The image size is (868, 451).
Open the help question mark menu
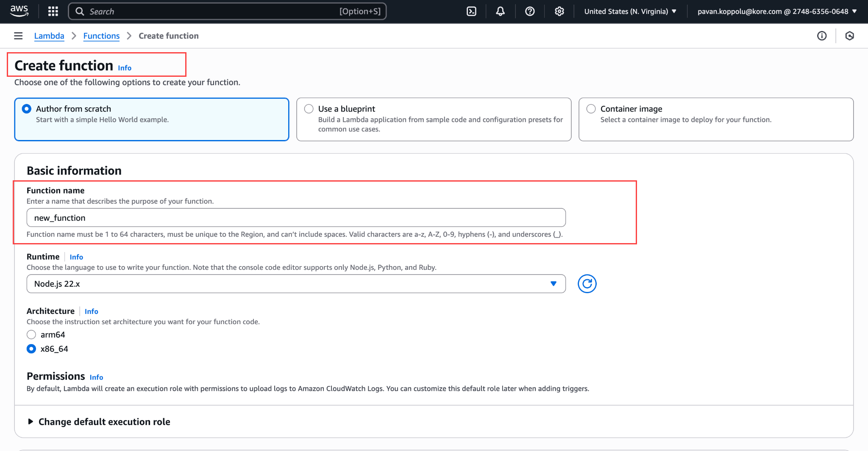click(530, 11)
